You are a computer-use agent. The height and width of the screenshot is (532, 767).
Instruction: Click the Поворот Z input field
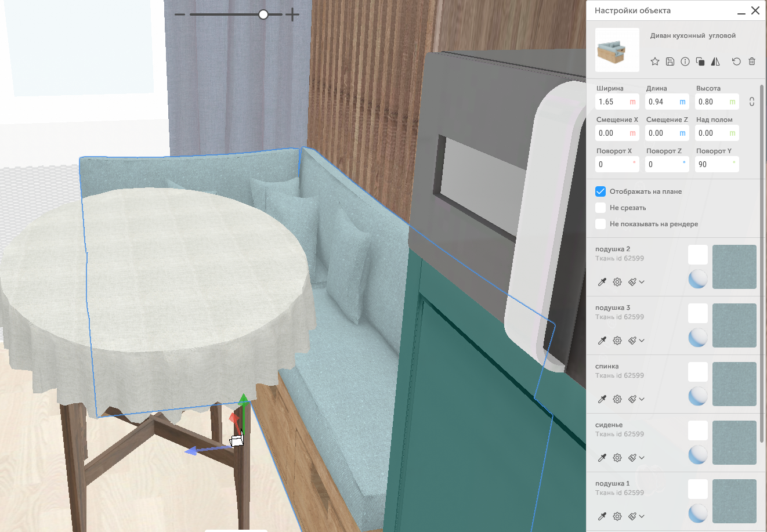pyautogui.click(x=667, y=164)
